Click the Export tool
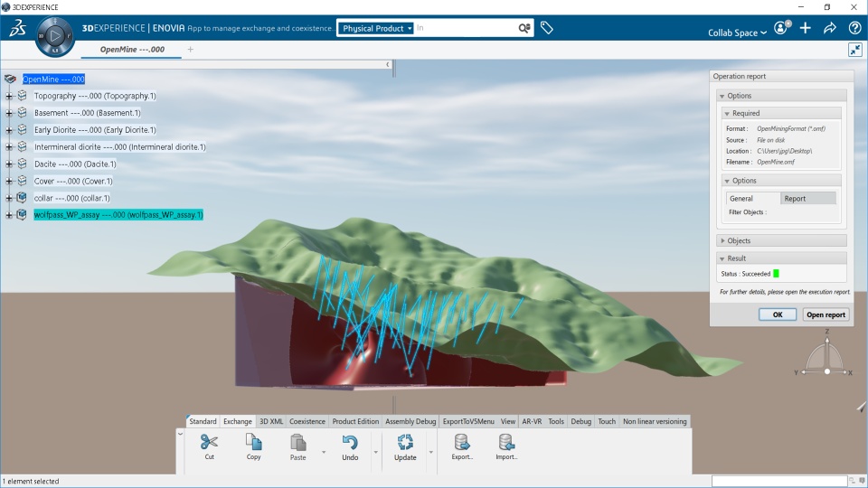Image resolution: width=868 pixels, height=488 pixels. coord(462,446)
